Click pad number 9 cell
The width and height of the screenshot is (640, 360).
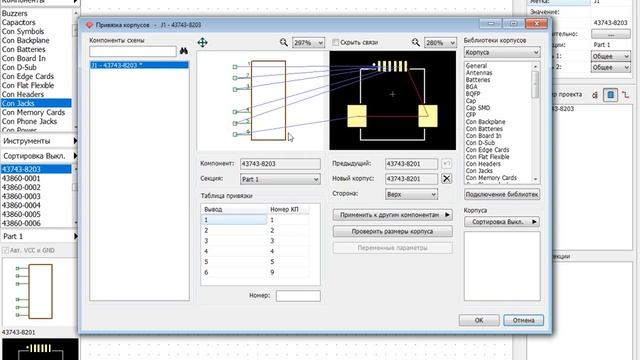click(x=288, y=272)
